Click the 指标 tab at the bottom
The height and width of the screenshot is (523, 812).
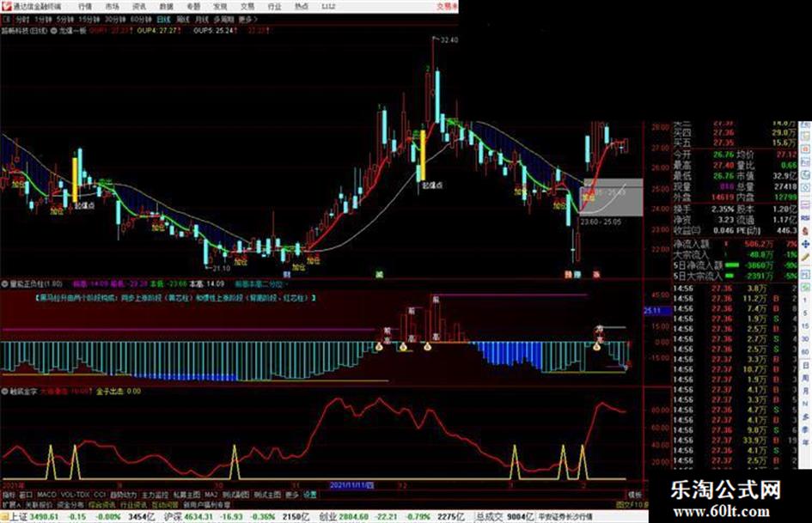[9, 495]
